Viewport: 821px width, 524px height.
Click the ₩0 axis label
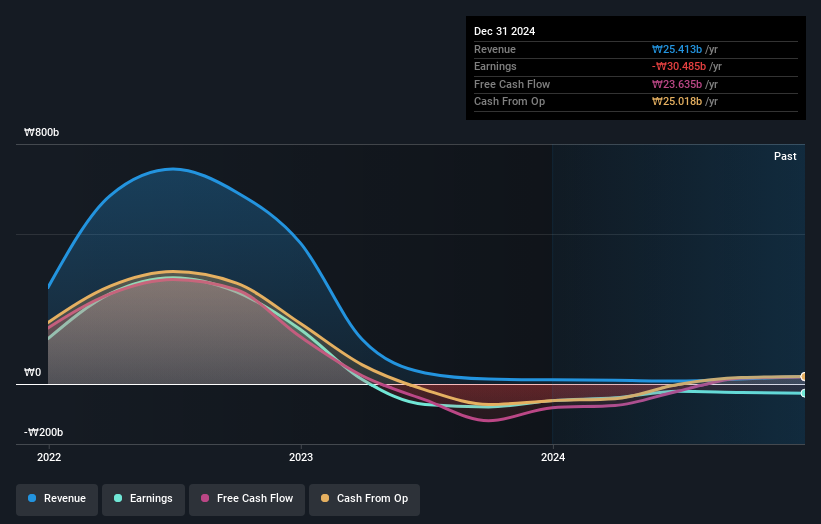coord(32,373)
